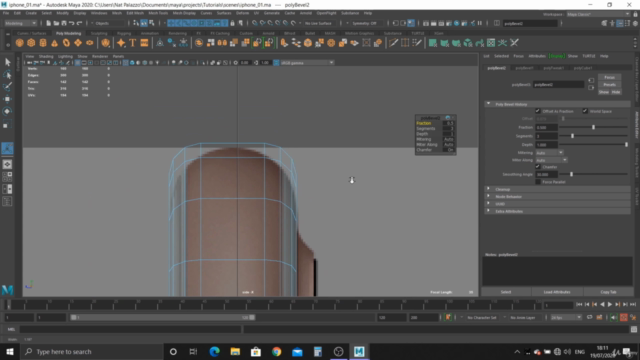Image resolution: width=640 pixels, height=360 pixels.
Task: Click the Focus button in Attribute Editor
Action: pos(609,77)
